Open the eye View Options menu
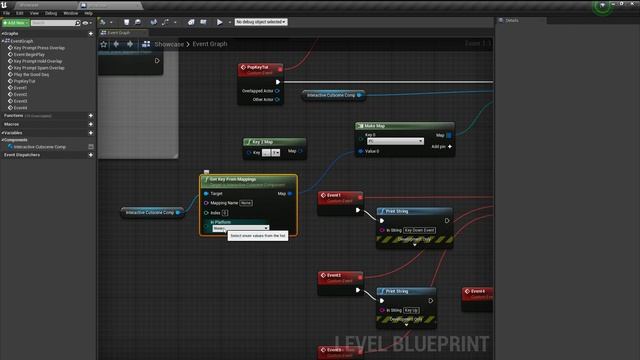640x360 pixels. 87,23
